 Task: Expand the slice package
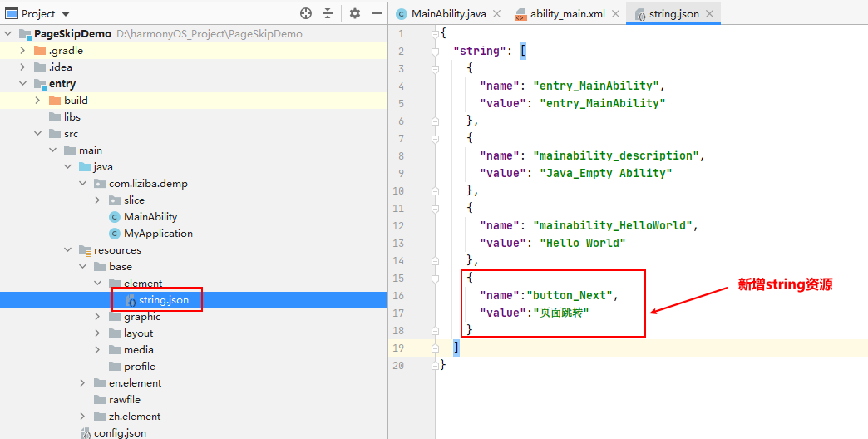[x=97, y=200]
